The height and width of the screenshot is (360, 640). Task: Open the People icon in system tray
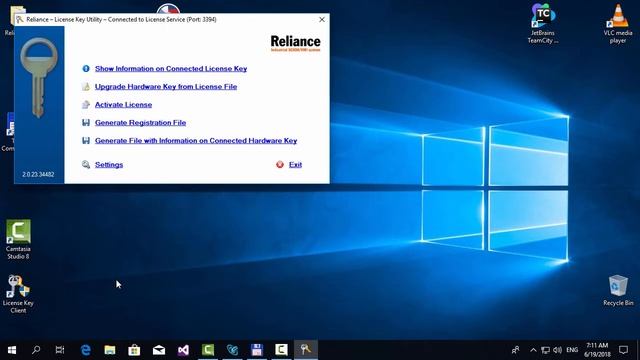(x=516, y=350)
